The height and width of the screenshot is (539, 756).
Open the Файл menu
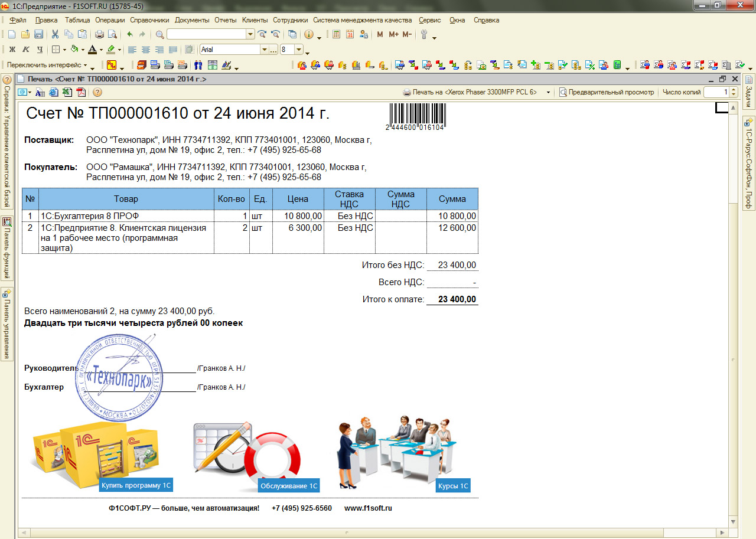coord(18,20)
